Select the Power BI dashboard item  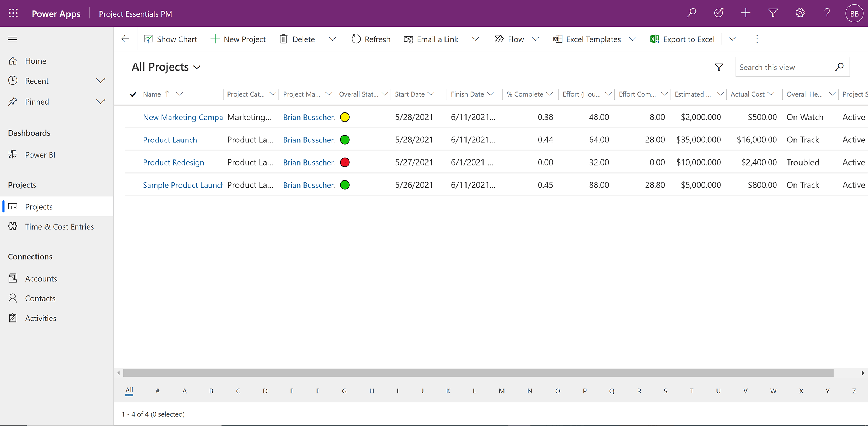pos(40,155)
